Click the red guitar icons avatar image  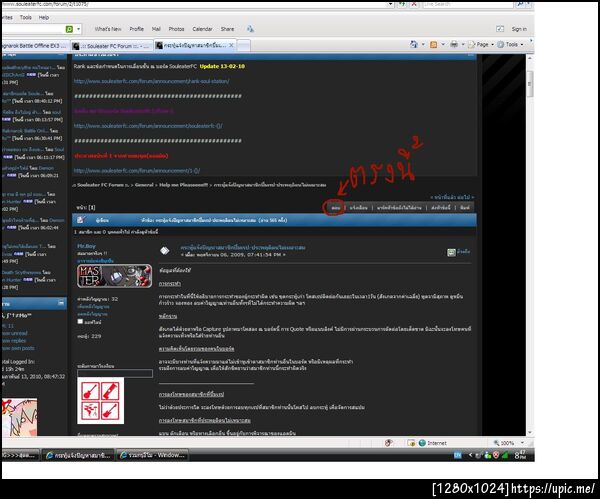(101, 401)
